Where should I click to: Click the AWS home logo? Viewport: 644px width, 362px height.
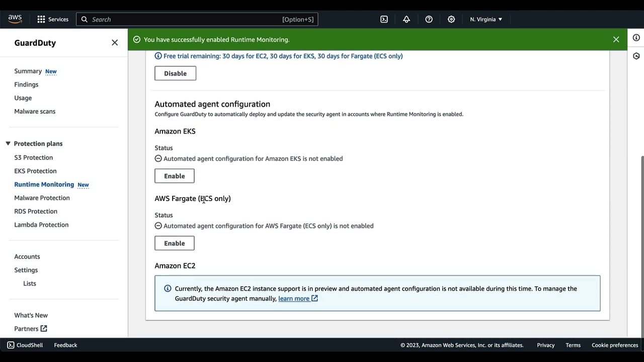pyautogui.click(x=15, y=19)
